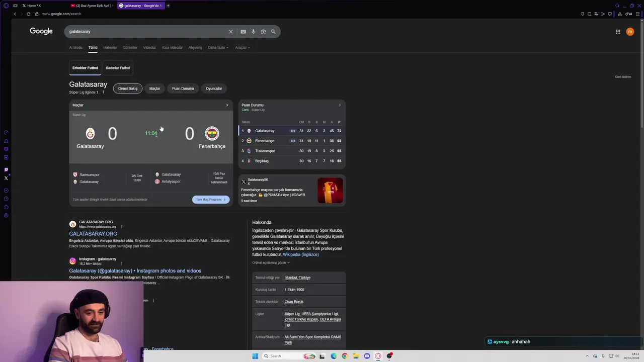This screenshot has width=644, height=362.
Task: Open the GALATASARAY.ORG result title
Action: 93,234
